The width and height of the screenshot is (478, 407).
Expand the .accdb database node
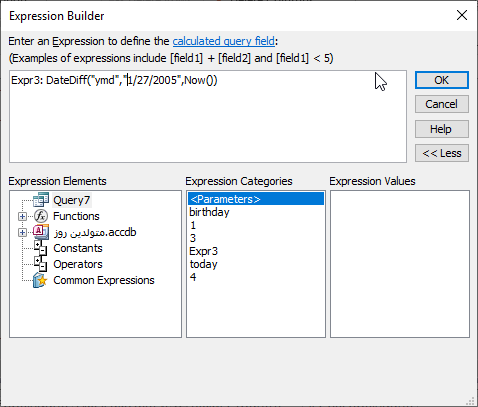click(22, 232)
